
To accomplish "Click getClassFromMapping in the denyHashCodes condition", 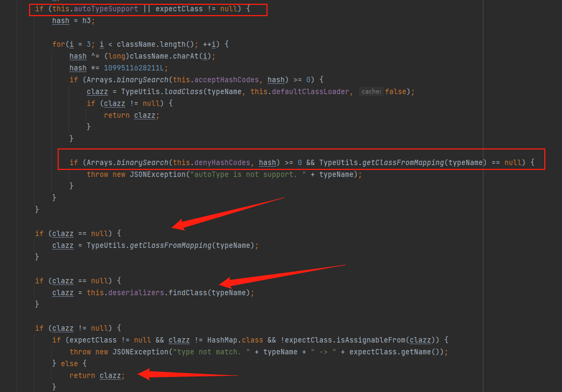I will [x=403, y=162].
